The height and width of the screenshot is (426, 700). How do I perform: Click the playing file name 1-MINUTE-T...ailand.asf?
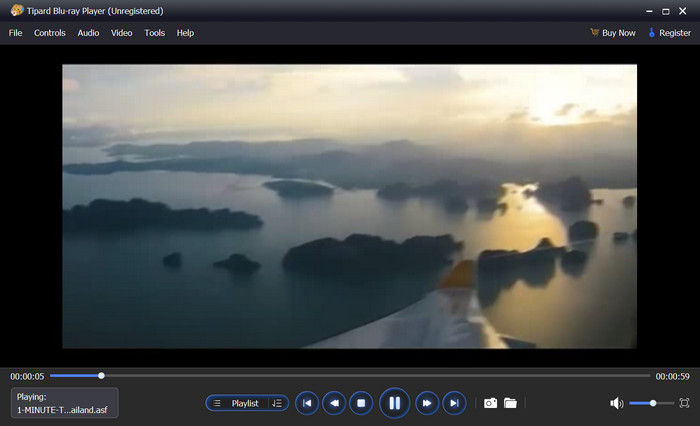62,410
